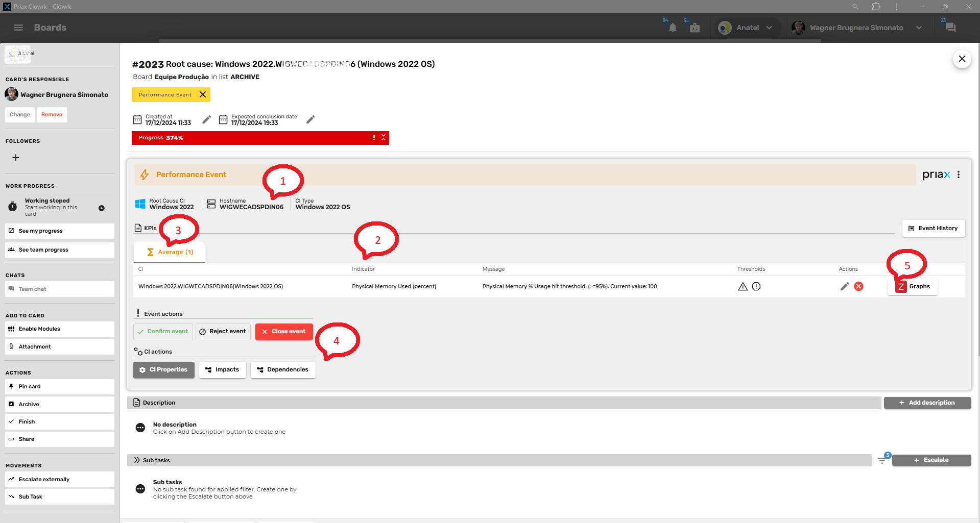This screenshot has height=523, width=980.
Task: Open the chat messages icon in header
Action: point(950,28)
